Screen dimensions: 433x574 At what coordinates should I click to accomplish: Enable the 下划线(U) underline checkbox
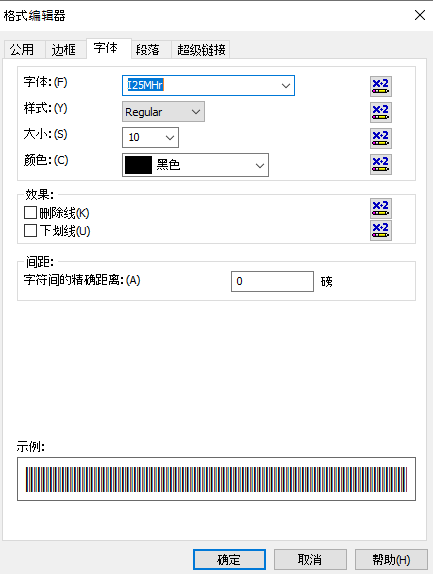30,231
